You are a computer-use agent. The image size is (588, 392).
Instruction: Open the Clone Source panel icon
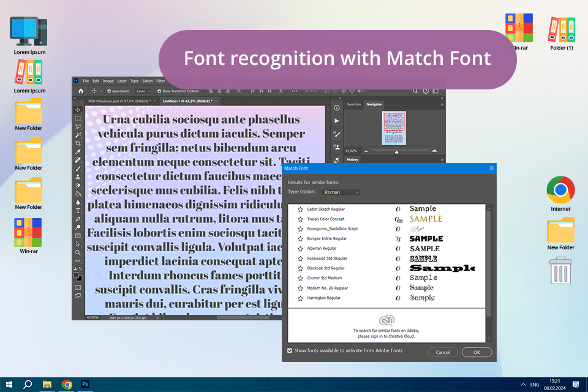coord(337,147)
